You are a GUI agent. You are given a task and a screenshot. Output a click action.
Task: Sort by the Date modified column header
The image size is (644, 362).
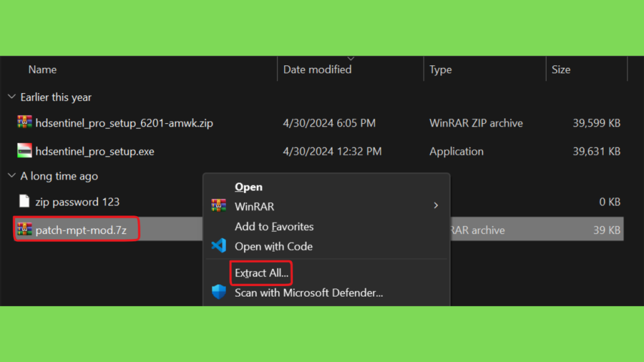point(317,69)
